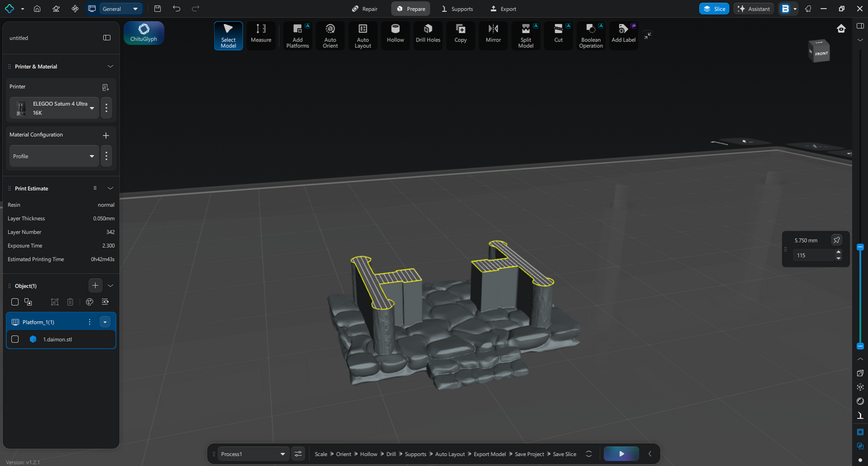Save the project with floppy disk icon
Viewport: 868px width, 466px height.
point(157,9)
